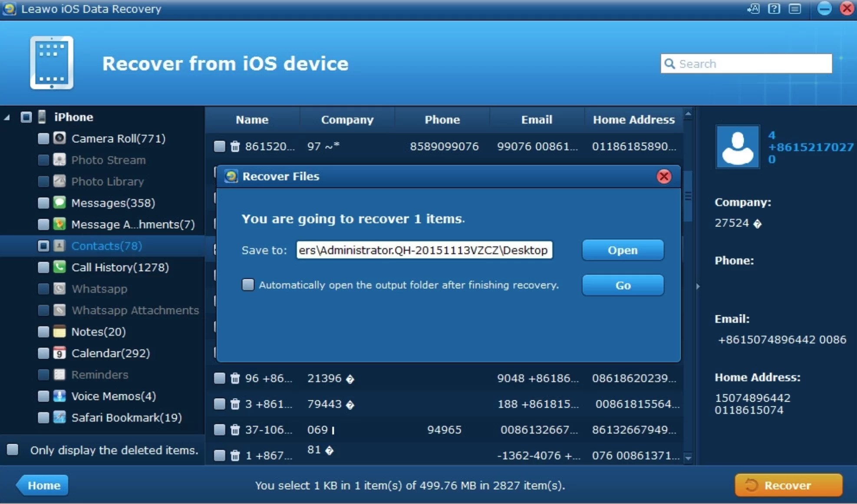Click the Camera Roll camera icon
Image resolution: width=857 pixels, height=504 pixels.
tap(59, 138)
